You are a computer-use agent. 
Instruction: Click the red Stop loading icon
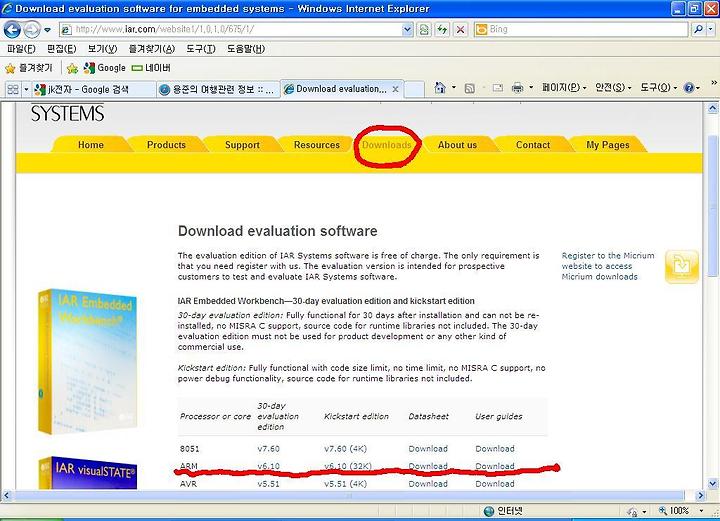pos(460,30)
